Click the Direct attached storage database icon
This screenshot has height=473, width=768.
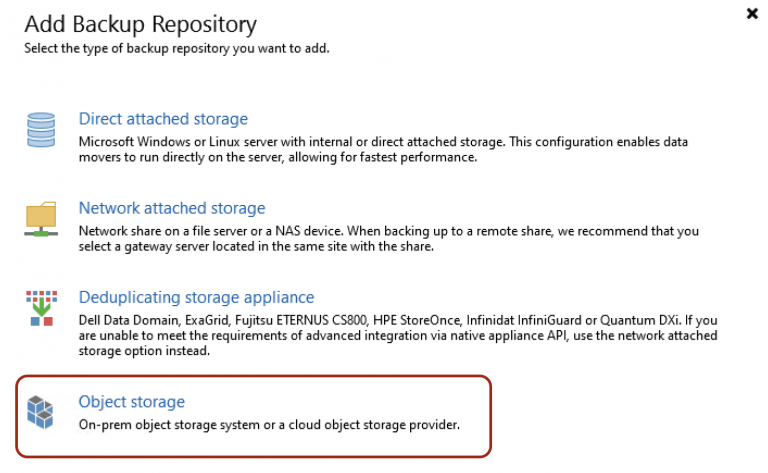tap(42, 129)
